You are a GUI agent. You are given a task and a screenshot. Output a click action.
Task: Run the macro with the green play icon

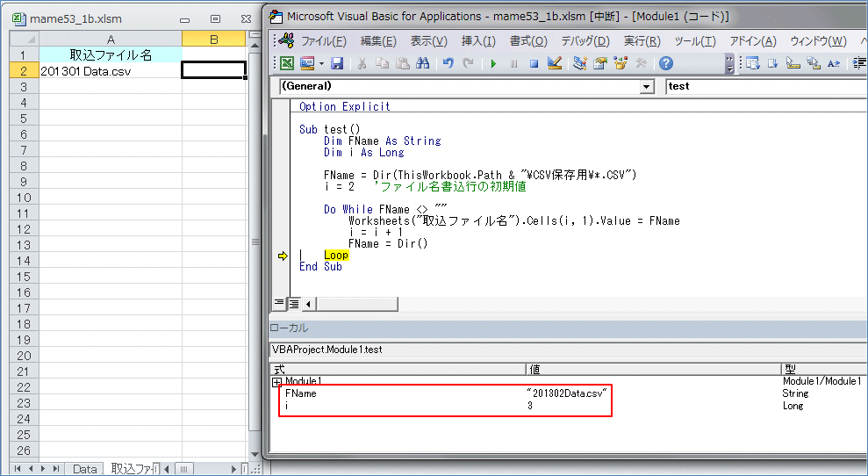point(493,63)
